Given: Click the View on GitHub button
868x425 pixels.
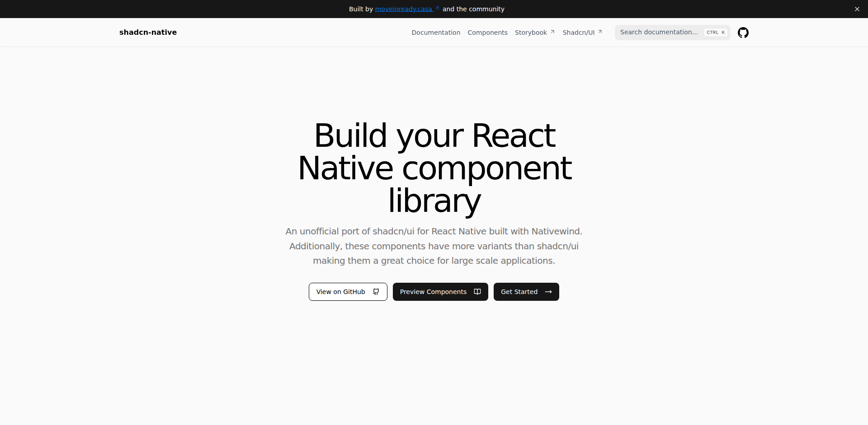Looking at the screenshot, I should click(x=348, y=292).
